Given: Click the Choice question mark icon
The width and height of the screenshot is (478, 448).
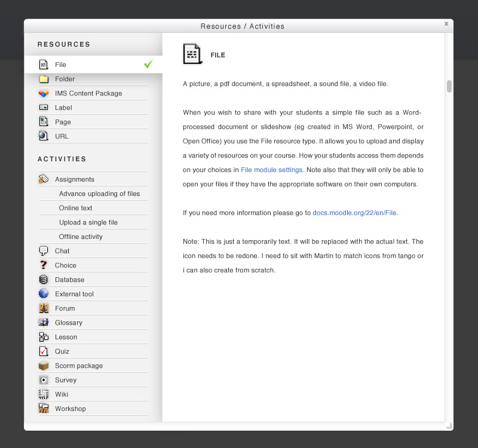Looking at the screenshot, I should pos(44,265).
